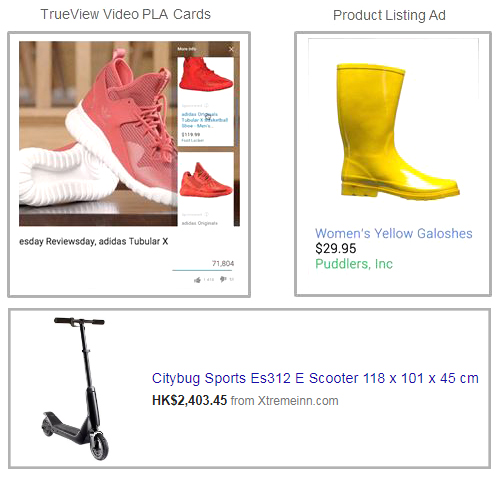The image size is (499, 479).
Task: Open the adidas Originals Tubular X Basketball Shoe link
Action: [204, 120]
